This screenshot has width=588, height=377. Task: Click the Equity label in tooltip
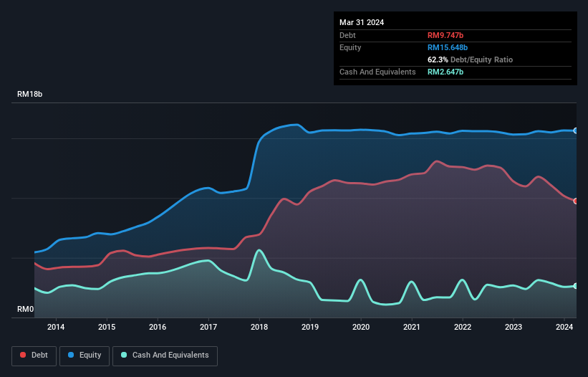pos(350,47)
